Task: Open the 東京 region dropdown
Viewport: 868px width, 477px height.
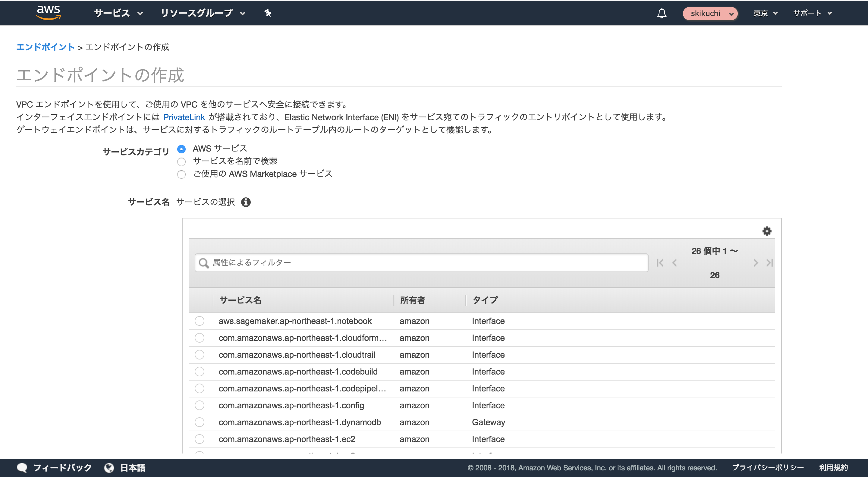Action: [765, 13]
